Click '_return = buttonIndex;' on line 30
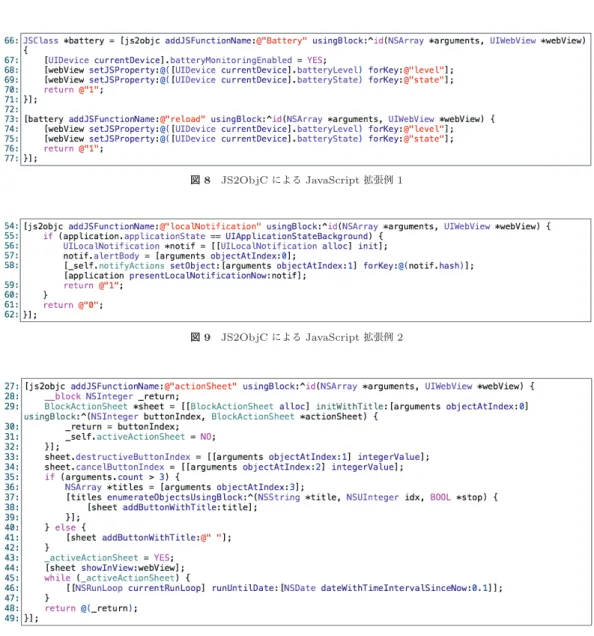 (x=122, y=427)
